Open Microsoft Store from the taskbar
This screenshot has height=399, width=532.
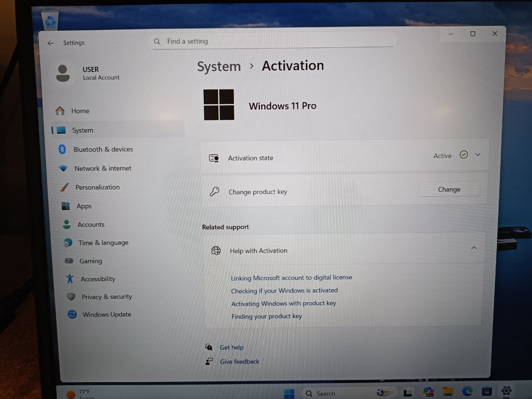(x=486, y=391)
